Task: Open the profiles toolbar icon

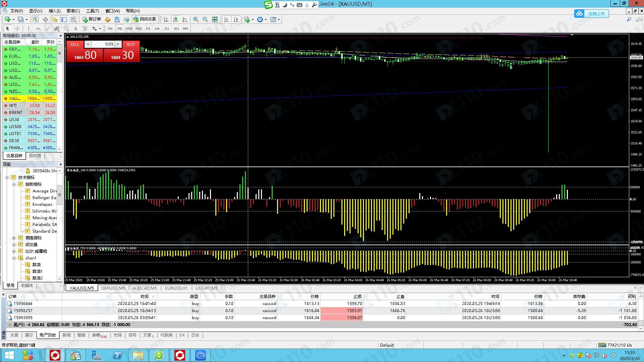Action: click(20, 19)
